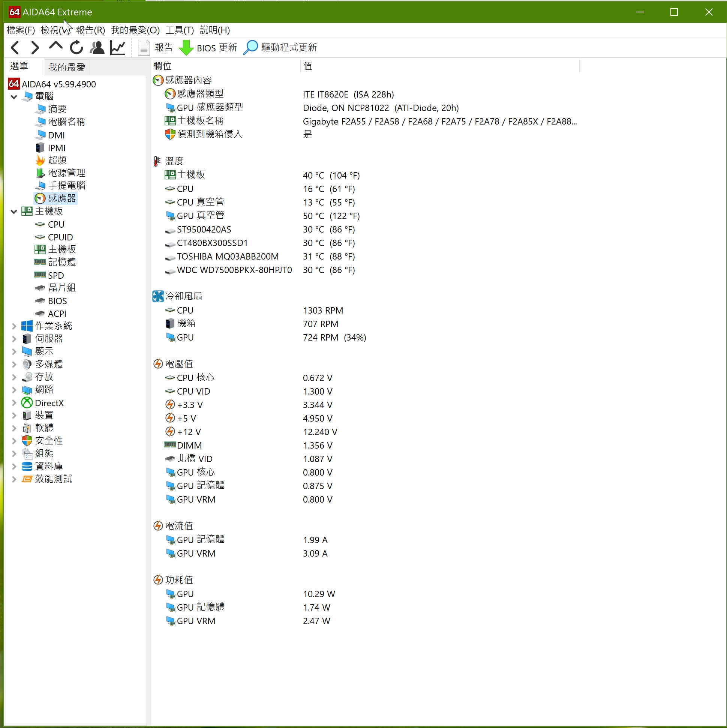Screen dimensions: 727x728
Task: Expand the DirectX tree node
Action: [14, 403]
